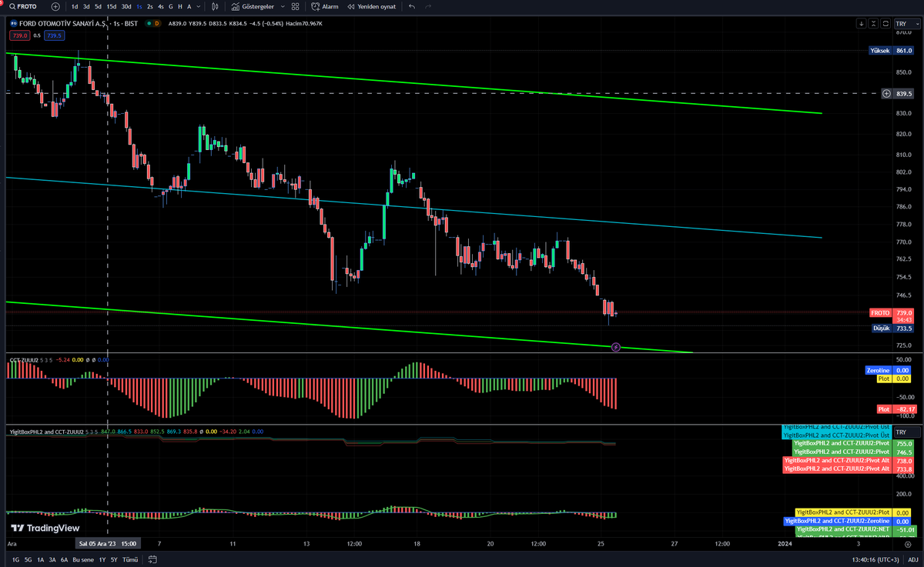Set the interval to G (daily)

(170, 6)
